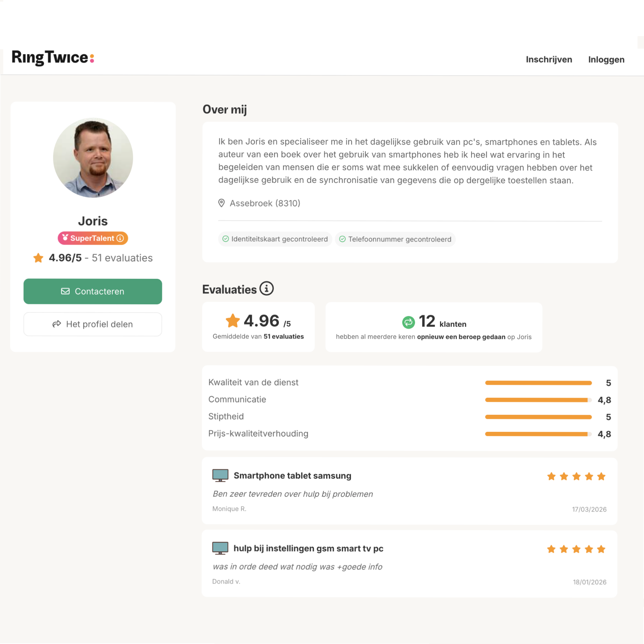Open the Inschrijven menu item
The height and width of the screenshot is (644, 644).
point(549,60)
